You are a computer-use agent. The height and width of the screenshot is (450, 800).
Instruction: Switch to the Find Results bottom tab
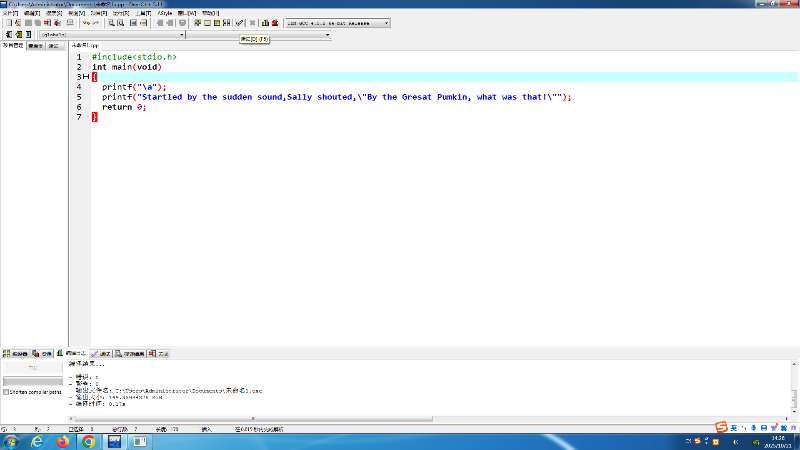[130, 353]
